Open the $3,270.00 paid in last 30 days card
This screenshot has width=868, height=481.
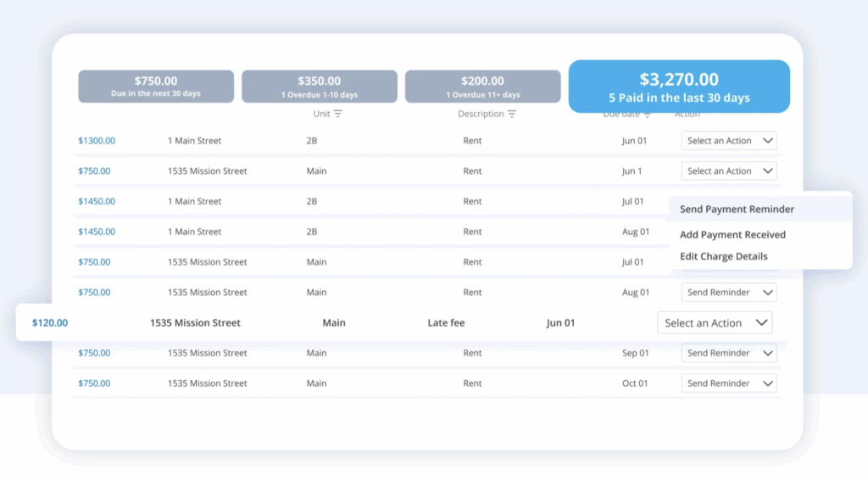(678, 87)
